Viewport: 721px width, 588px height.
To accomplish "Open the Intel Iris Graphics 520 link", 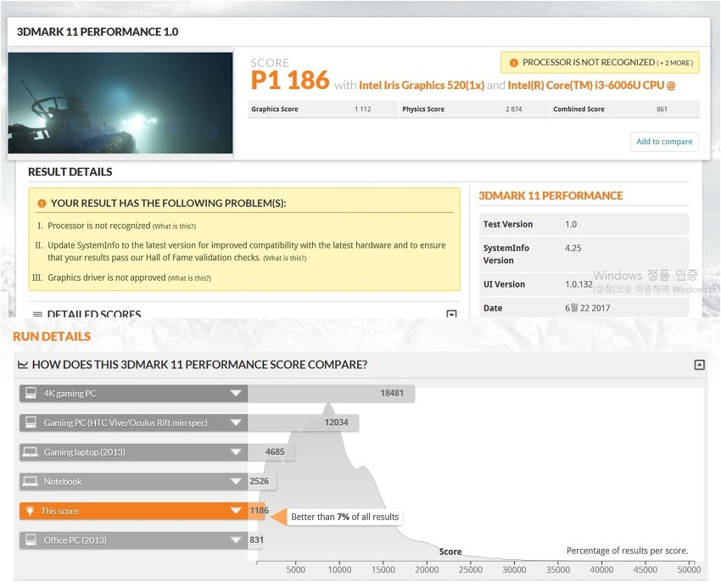I will (x=422, y=85).
